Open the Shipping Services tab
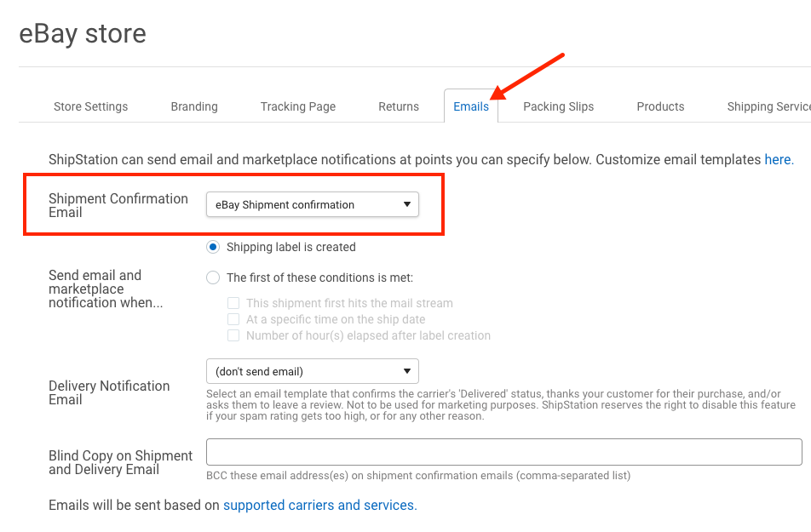Screen dimensions: 811x532 (x=768, y=106)
